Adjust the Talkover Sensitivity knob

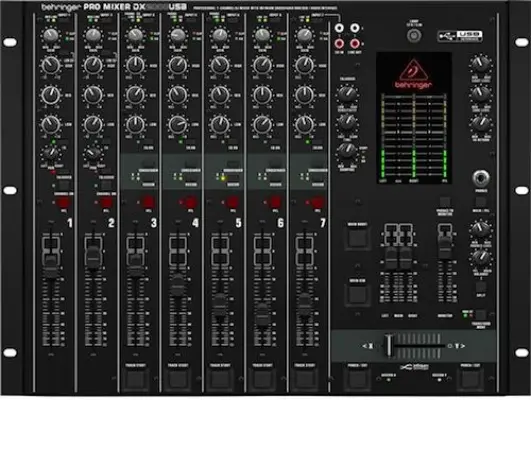click(347, 94)
